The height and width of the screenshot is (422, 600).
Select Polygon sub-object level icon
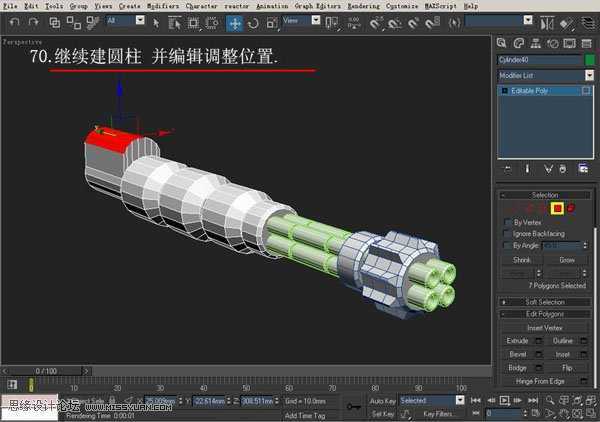(557, 209)
